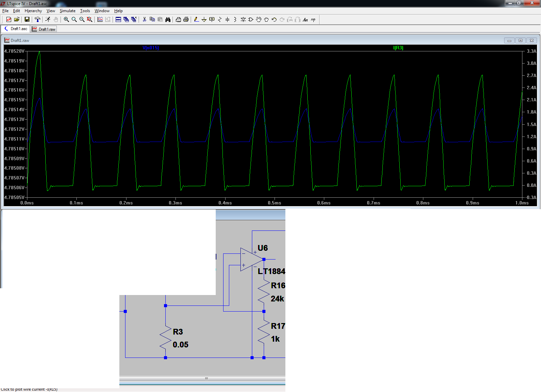Click the 1k value of R17

tap(275, 339)
